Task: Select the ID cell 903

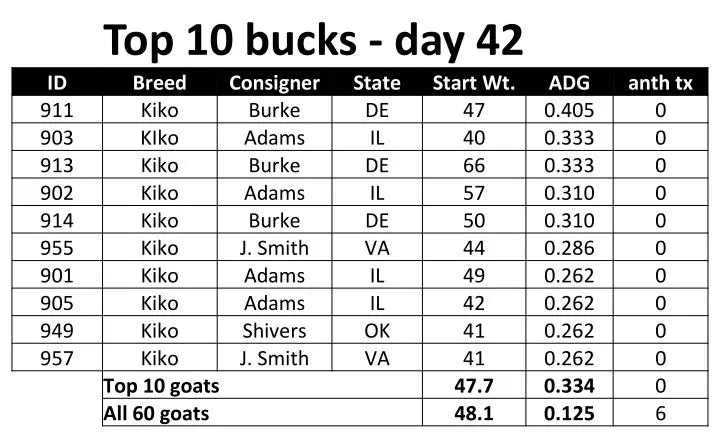Action: pos(56,138)
